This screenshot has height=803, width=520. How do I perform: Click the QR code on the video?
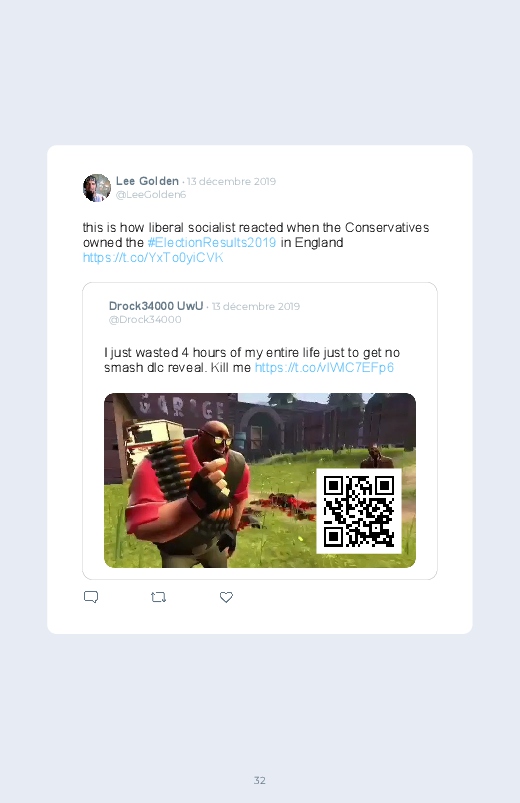pos(359,512)
